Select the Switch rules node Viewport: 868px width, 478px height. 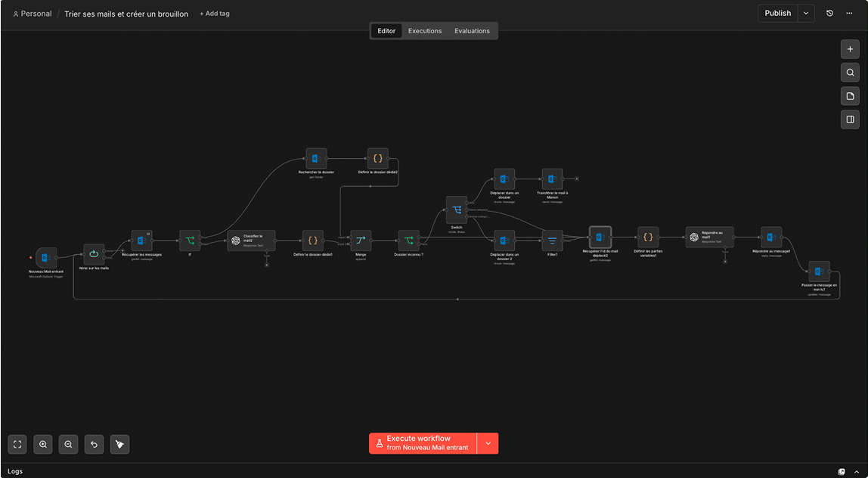coord(457,210)
